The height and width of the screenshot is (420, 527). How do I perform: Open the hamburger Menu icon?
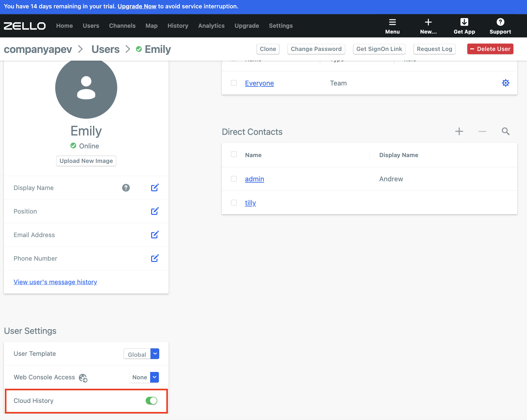392,22
